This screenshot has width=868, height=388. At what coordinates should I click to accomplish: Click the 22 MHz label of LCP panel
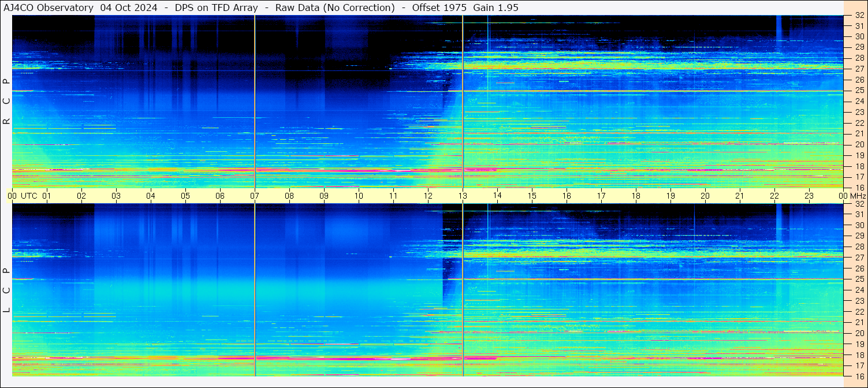[x=859, y=312]
